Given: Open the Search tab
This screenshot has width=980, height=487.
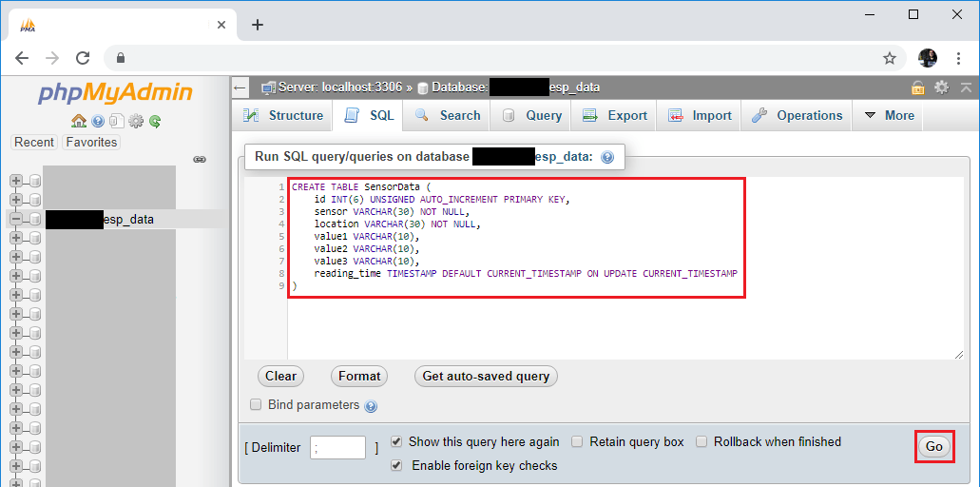Looking at the screenshot, I should coord(447,116).
